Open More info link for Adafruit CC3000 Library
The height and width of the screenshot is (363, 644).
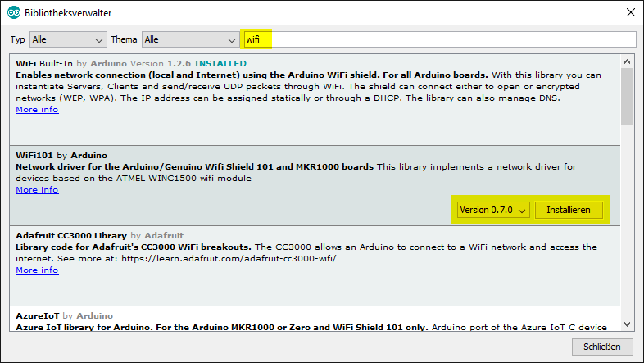pos(37,270)
